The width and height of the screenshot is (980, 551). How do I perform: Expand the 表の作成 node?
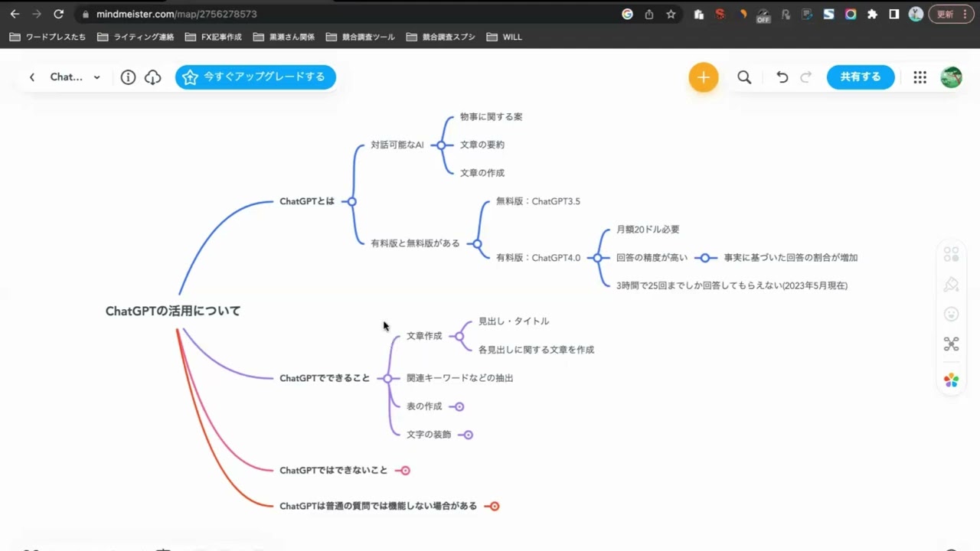pyautogui.click(x=459, y=406)
